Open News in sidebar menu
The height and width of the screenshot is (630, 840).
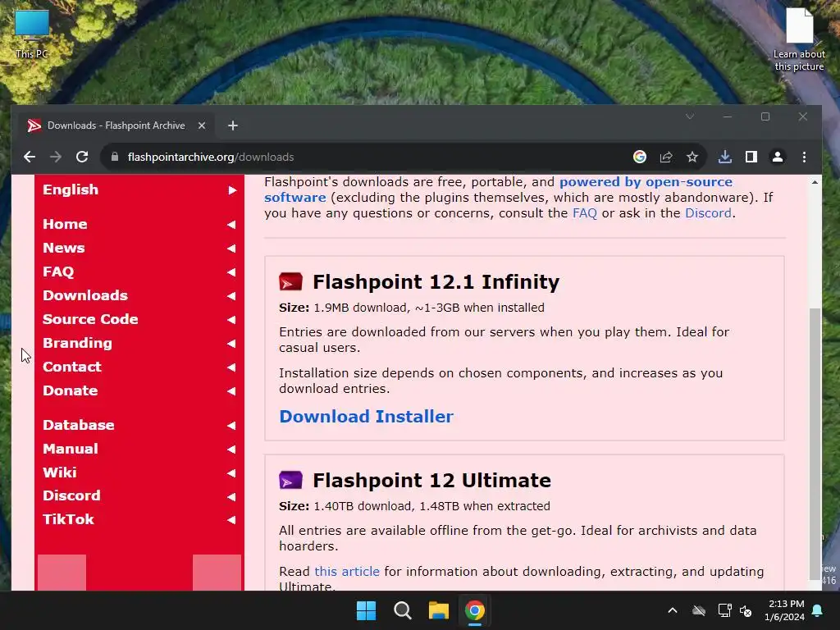click(x=139, y=248)
